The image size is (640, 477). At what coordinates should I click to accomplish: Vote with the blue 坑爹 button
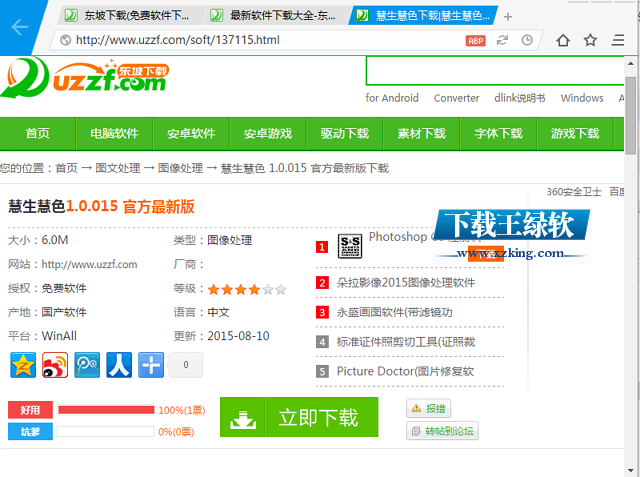[30, 431]
